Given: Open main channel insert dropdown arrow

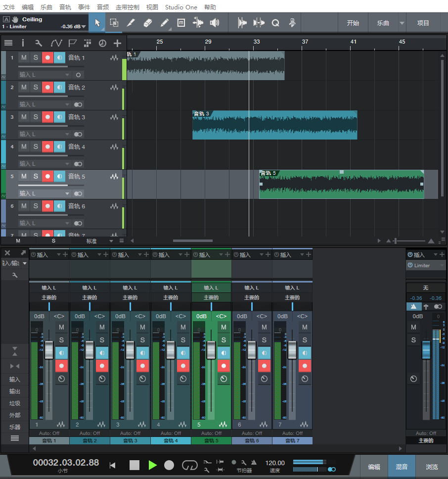Looking at the screenshot, I should [x=436, y=254].
